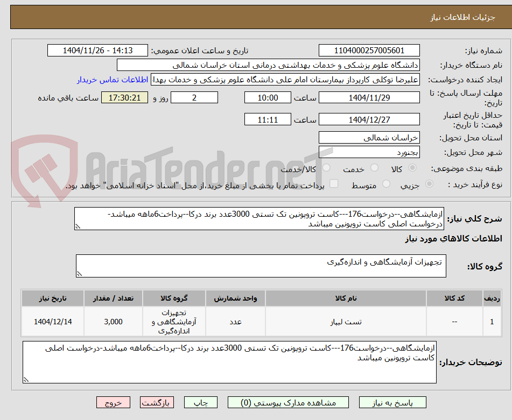Click the response deadline date 1404/11/29
Screen dimensions: 512x420
pos(369,97)
